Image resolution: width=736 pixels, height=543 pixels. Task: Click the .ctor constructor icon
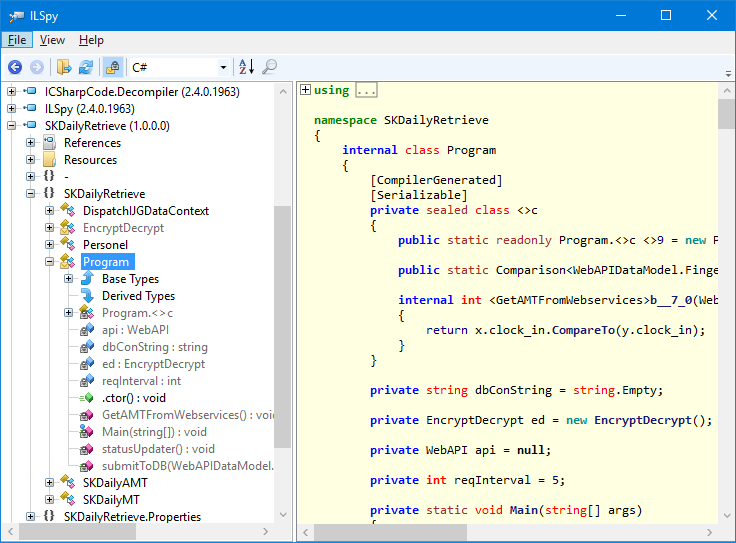coord(87,398)
